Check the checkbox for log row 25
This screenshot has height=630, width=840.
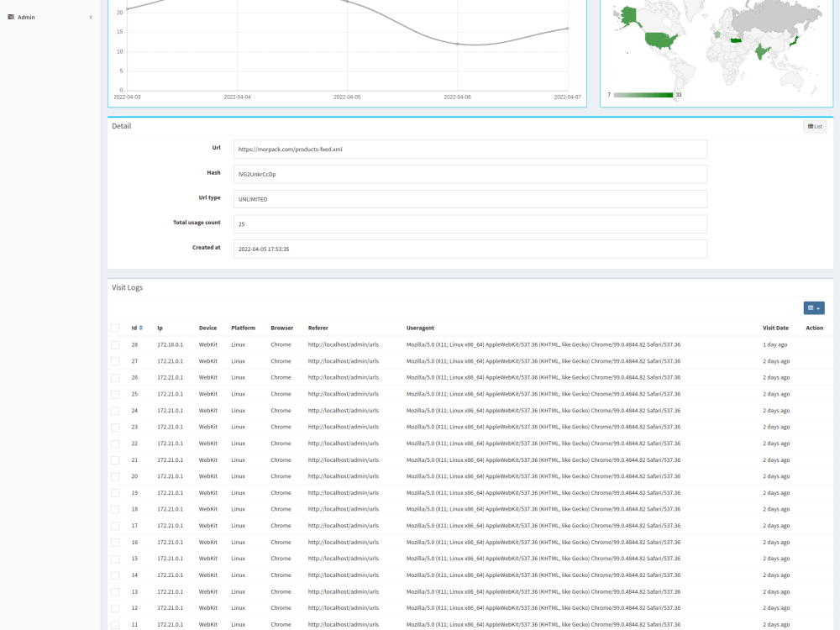[115, 394]
